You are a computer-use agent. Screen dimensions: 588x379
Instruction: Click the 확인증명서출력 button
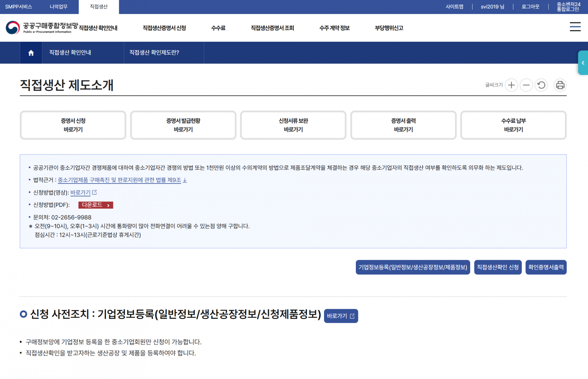click(546, 267)
